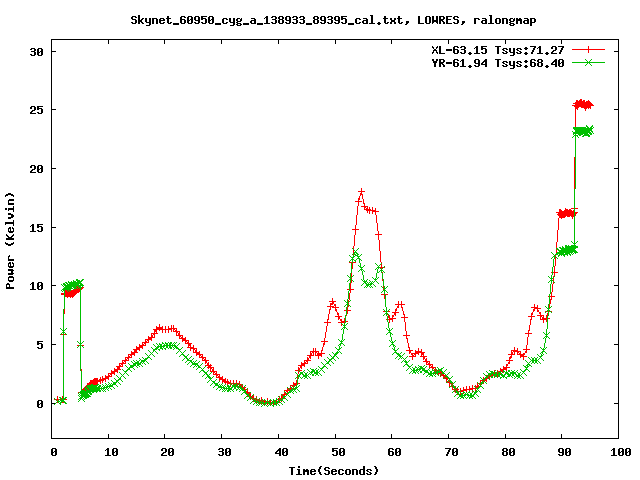The width and height of the screenshot is (640, 480).
Task: Click the green hump crest near 20 seconds
Action: (168, 345)
